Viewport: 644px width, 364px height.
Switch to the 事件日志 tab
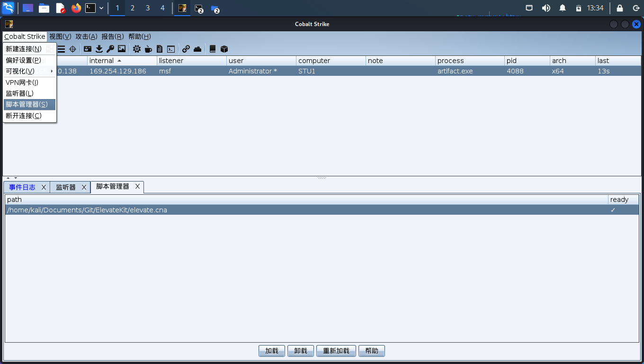[22, 187]
